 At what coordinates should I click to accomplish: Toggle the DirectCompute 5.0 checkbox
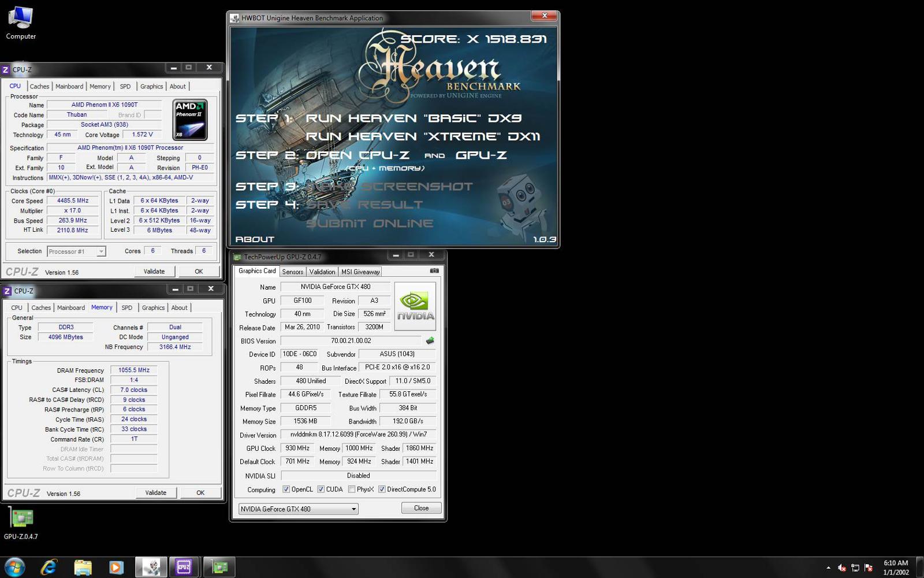(x=382, y=489)
